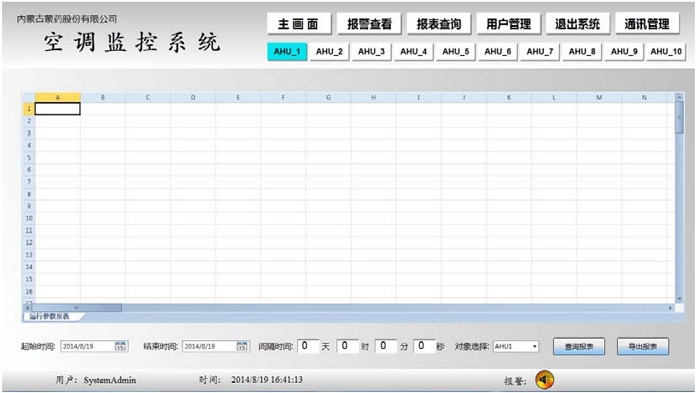Click spreadsheet vertical scrollbar down arrow

679,299
